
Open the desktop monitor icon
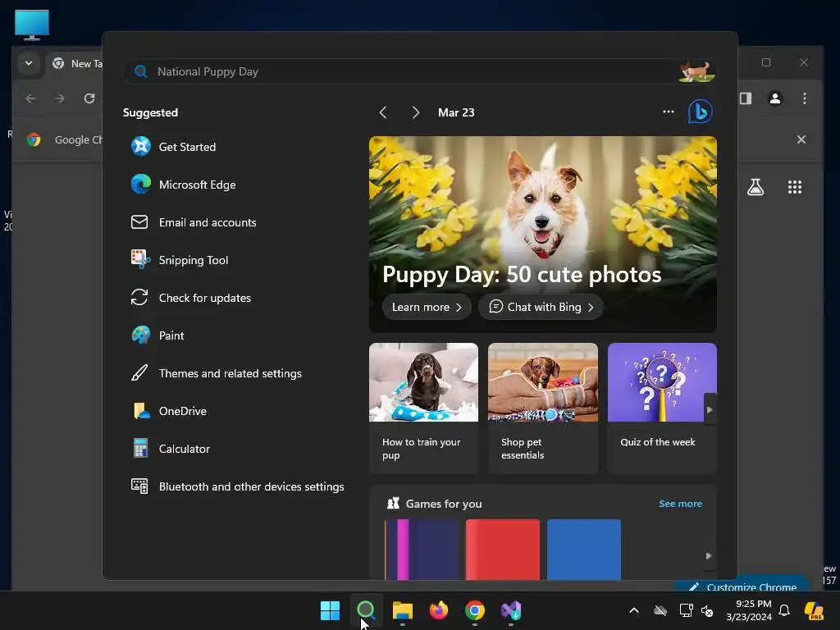point(32,25)
